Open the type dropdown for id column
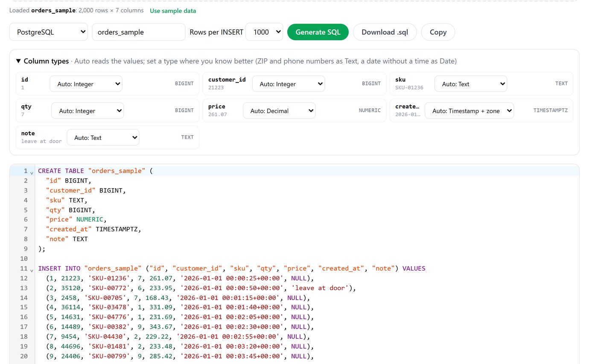The width and height of the screenshot is (589, 364). (x=86, y=84)
